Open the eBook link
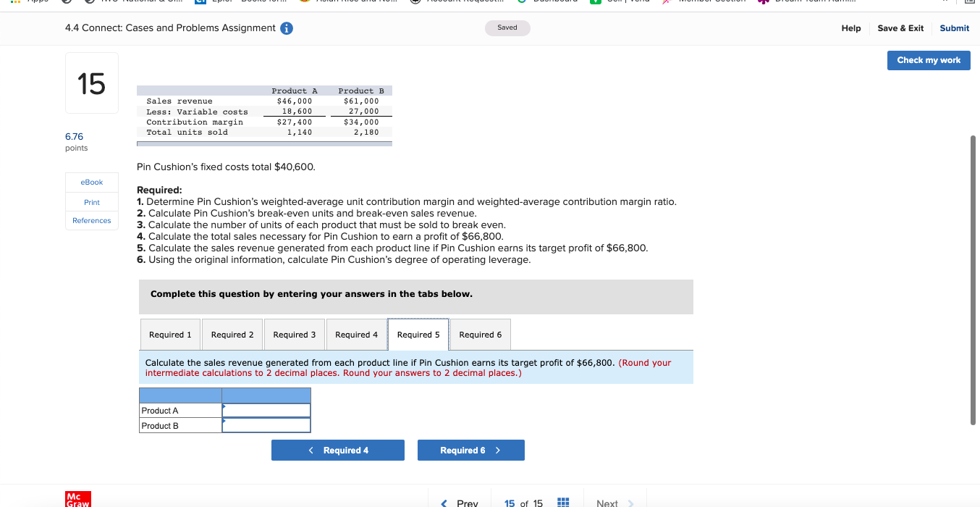The image size is (980, 507). tap(91, 182)
